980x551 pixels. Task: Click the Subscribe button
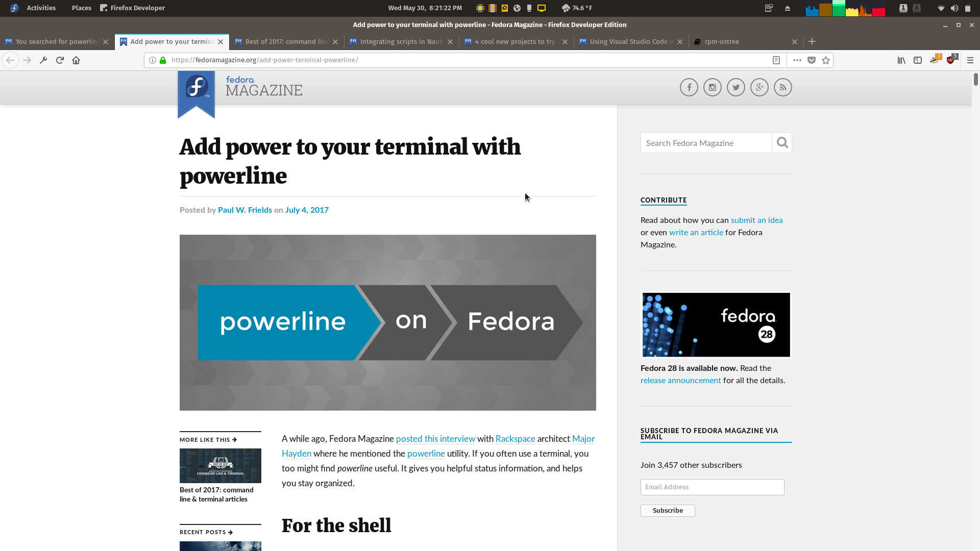click(x=668, y=511)
